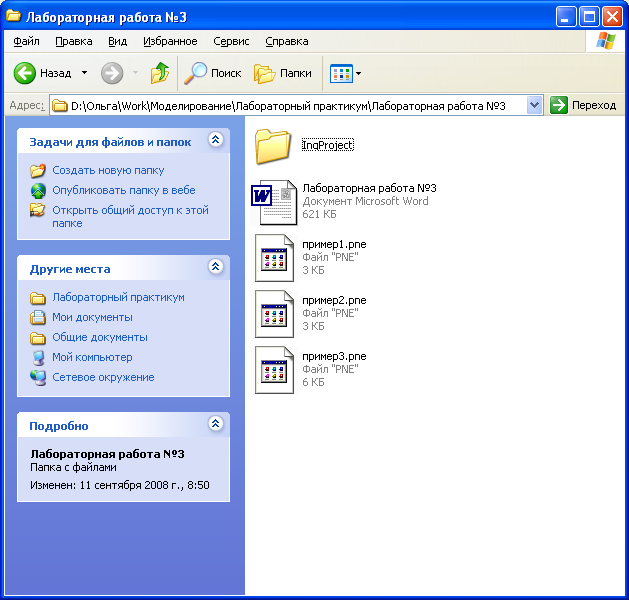Select file name Лабораторная работа №3
The height and width of the screenshot is (600, 629).
point(369,188)
